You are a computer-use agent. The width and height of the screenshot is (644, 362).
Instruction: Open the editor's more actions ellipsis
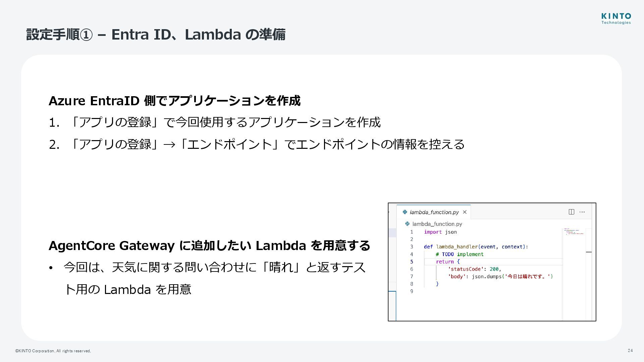(x=582, y=212)
